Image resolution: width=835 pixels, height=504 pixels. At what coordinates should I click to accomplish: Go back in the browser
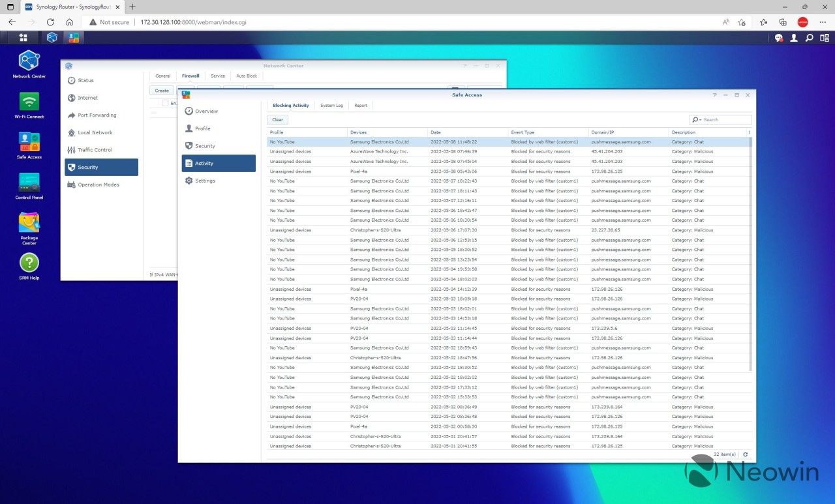(x=12, y=22)
